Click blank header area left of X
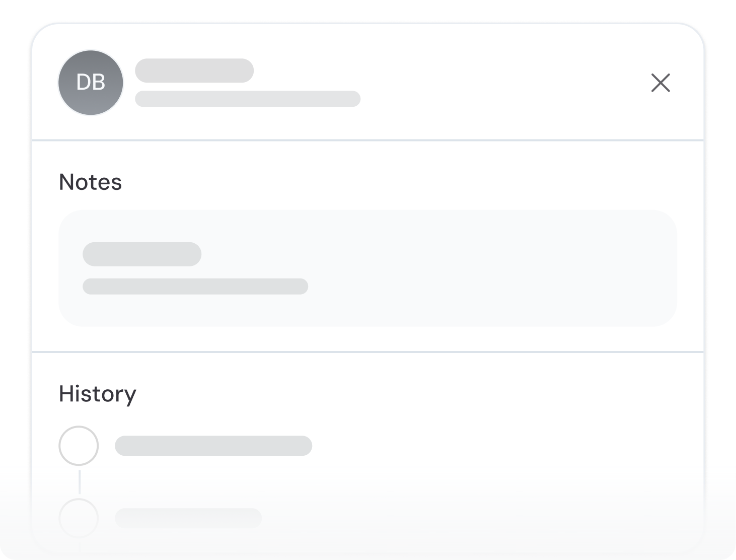 pyautogui.click(x=503, y=83)
